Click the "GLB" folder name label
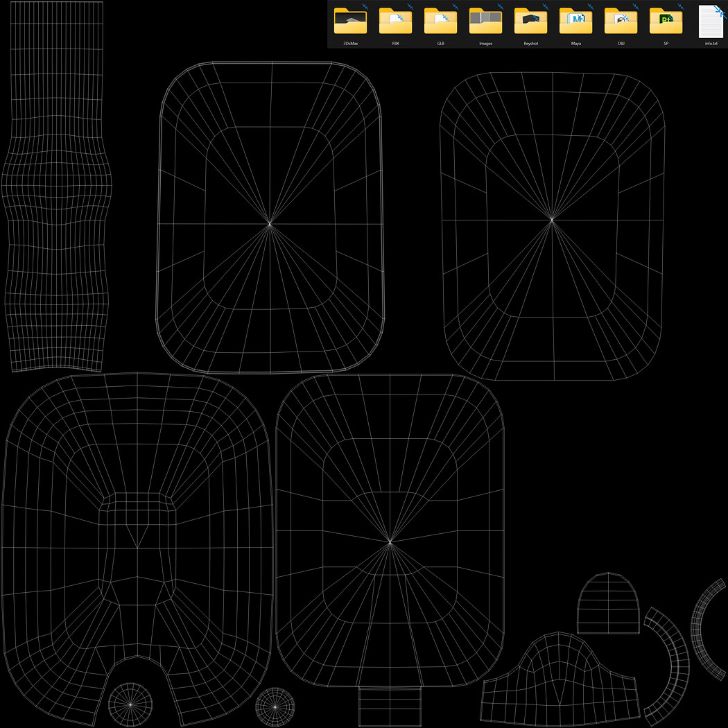Viewport: 728px width, 728px height. 440,44
